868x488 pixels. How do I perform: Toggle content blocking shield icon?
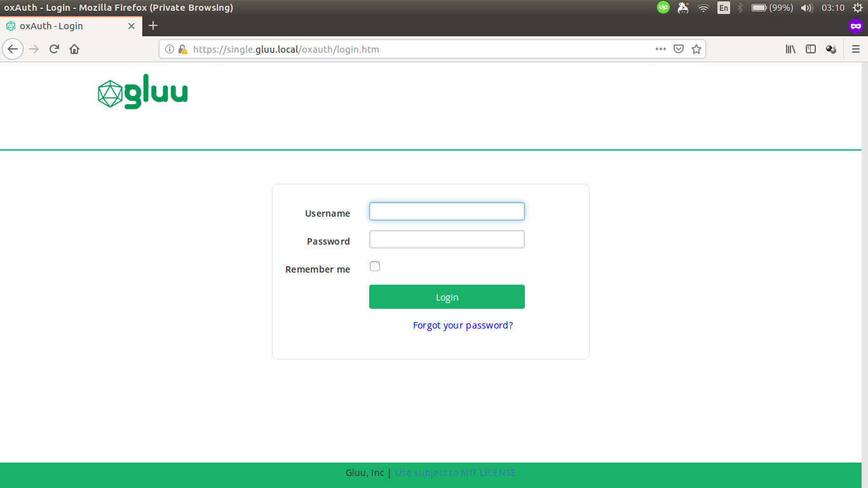coord(679,49)
